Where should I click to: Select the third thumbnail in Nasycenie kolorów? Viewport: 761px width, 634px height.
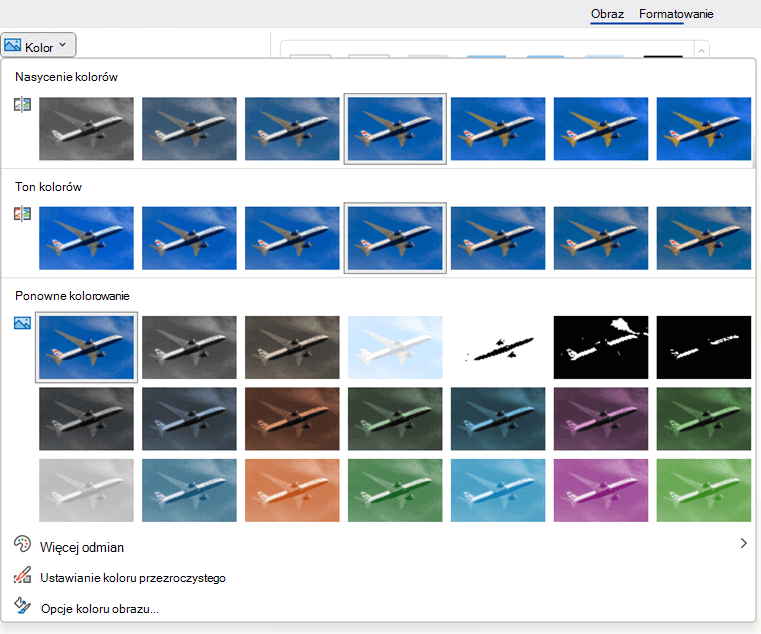(292, 129)
